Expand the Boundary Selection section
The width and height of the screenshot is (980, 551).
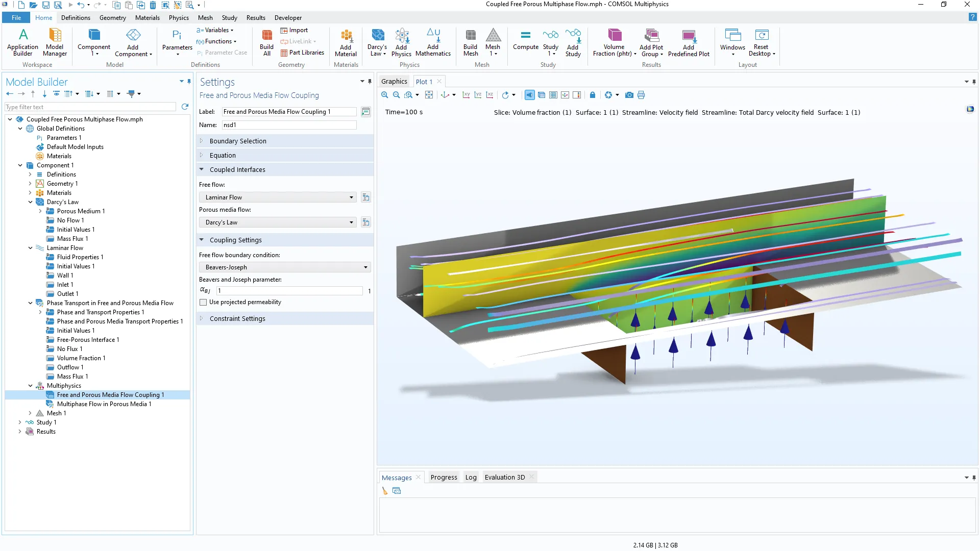click(x=237, y=141)
